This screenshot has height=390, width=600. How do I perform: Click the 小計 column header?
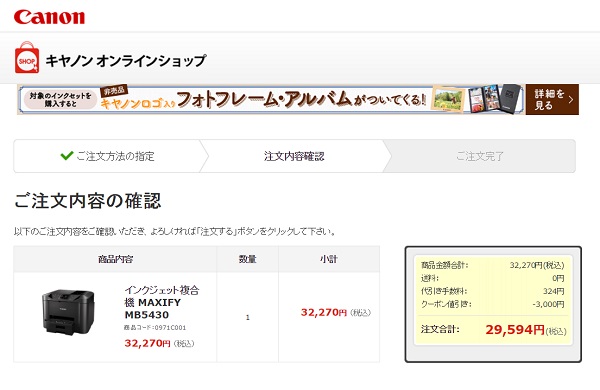coord(329,259)
